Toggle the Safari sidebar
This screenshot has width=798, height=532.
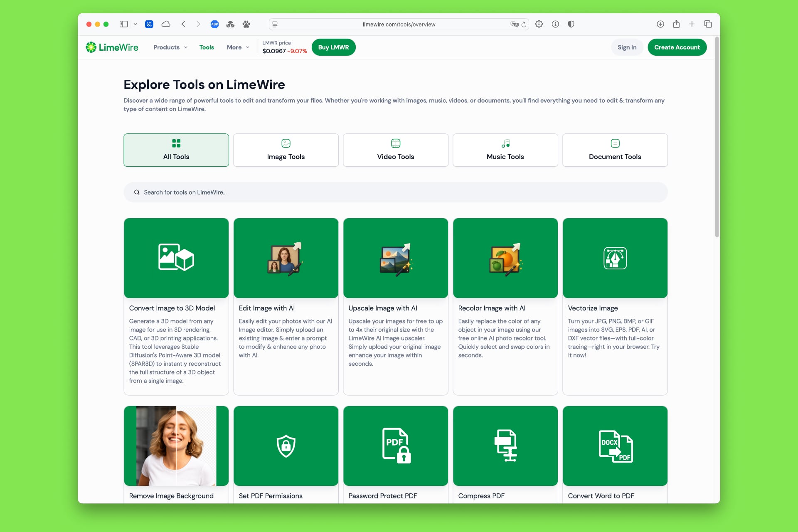click(123, 24)
